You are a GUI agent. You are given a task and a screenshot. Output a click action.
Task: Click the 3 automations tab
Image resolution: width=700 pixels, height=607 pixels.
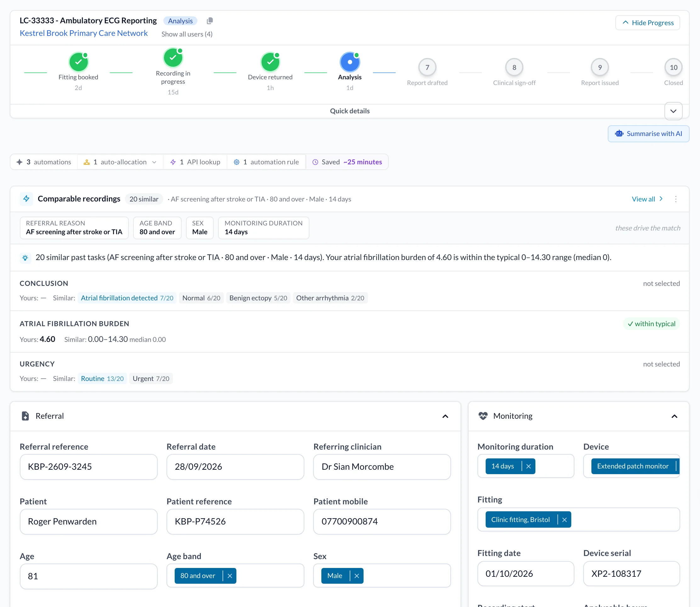[44, 162]
